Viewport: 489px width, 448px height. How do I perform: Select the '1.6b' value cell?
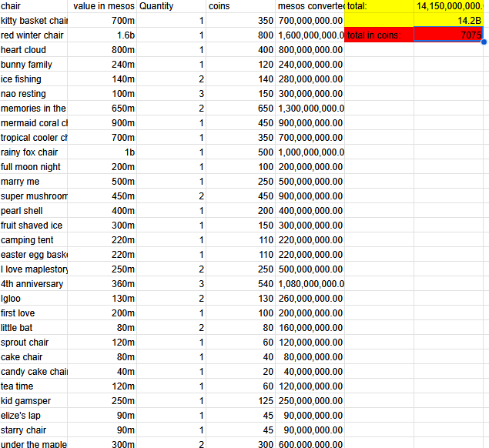pyautogui.click(x=102, y=35)
